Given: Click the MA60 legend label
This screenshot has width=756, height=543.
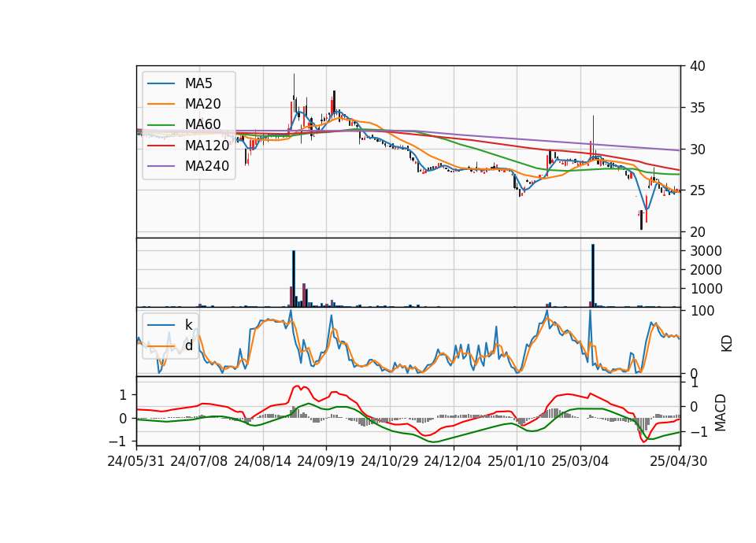Looking at the screenshot, I should point(202,124).
